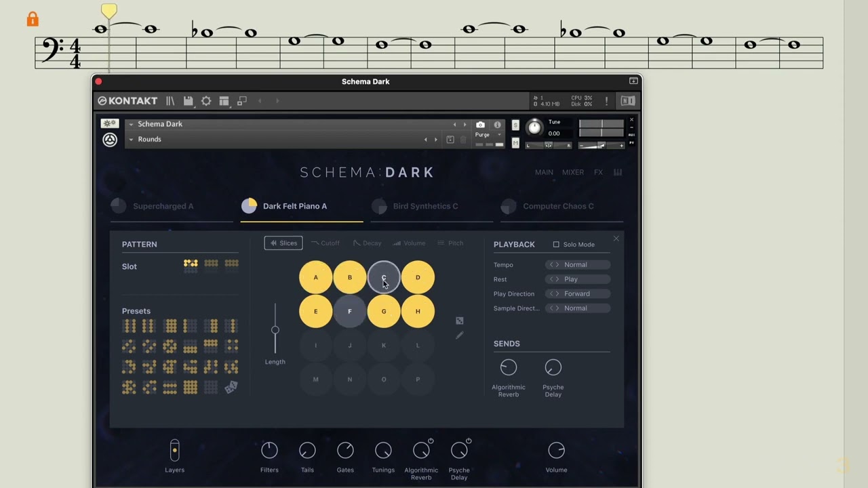Screen dimensions: 868x488
Task: Adjust the Length slider handle
Action: 275,330
